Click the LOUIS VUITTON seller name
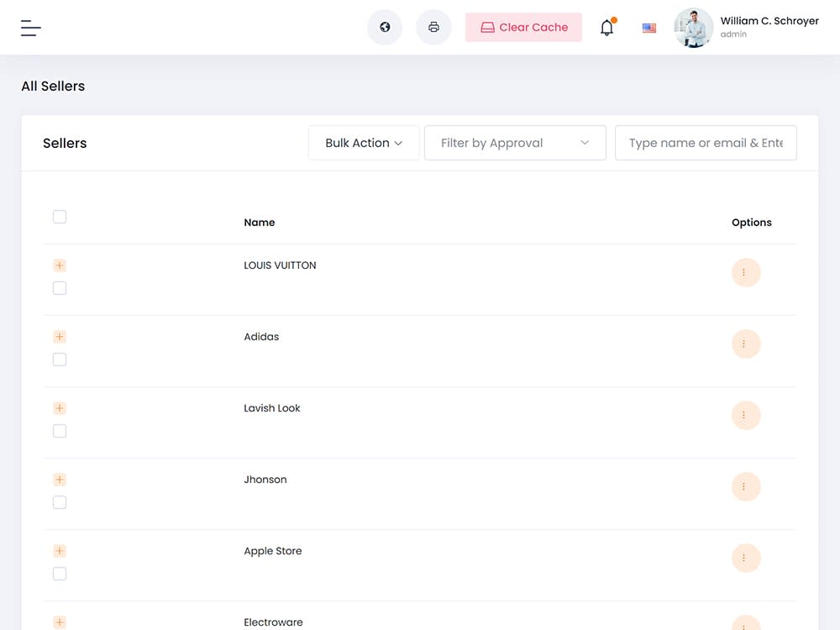This screenshot has height=630, width=840. 280,265
